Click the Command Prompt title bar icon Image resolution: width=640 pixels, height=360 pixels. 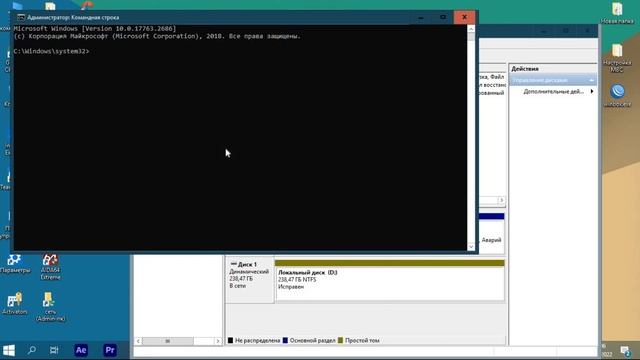tap(21, 17)
